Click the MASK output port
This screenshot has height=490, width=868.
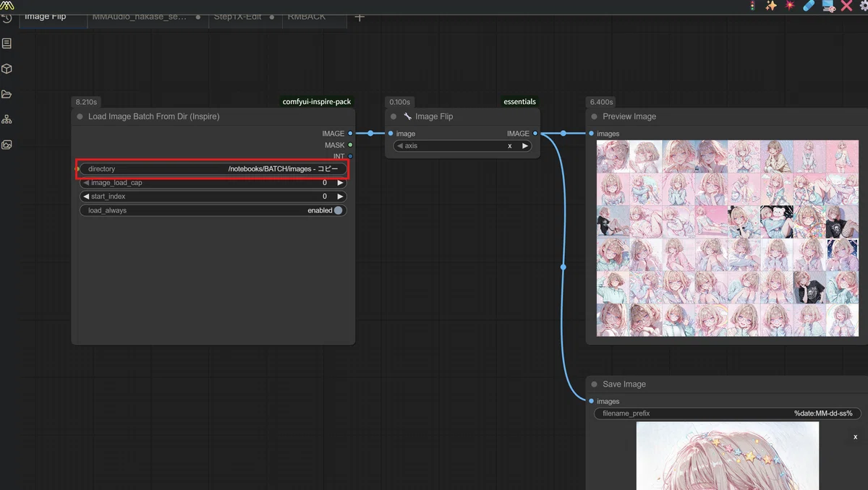click(350, 145)
